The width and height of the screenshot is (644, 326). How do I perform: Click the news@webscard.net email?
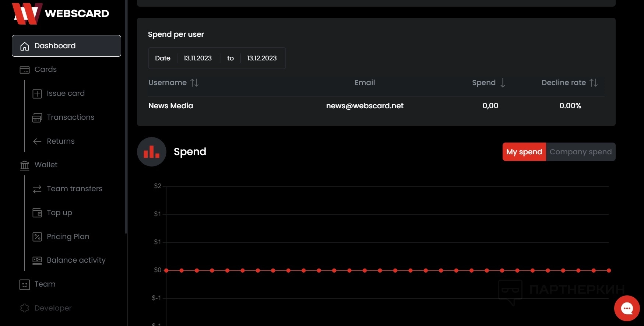click(365, 106)
